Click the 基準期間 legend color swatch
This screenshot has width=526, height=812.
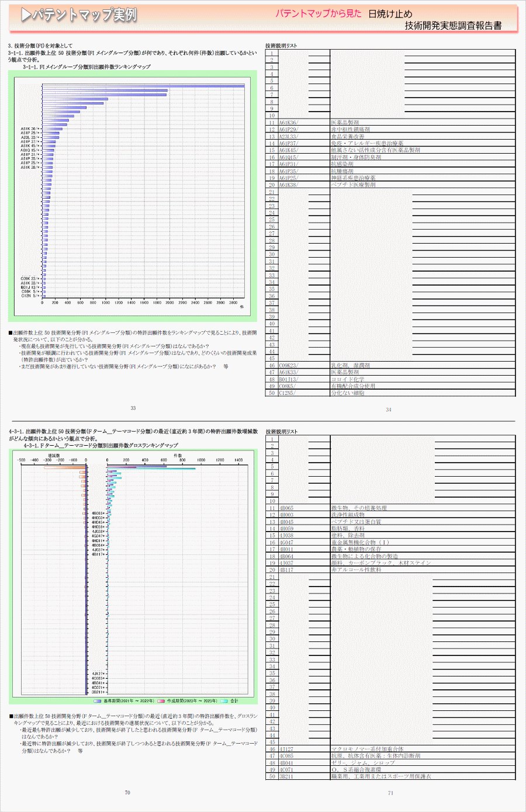tap(98, 701)
